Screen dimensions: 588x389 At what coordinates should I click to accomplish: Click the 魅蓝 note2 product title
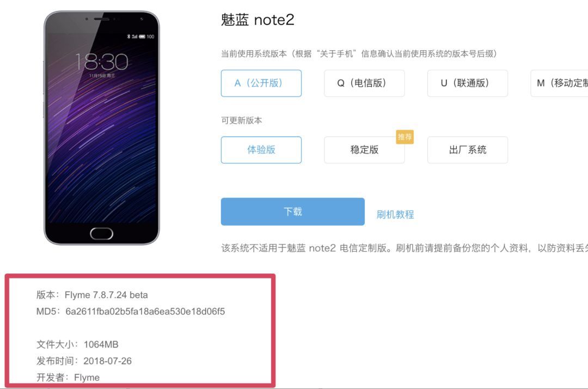coord(258,20)
